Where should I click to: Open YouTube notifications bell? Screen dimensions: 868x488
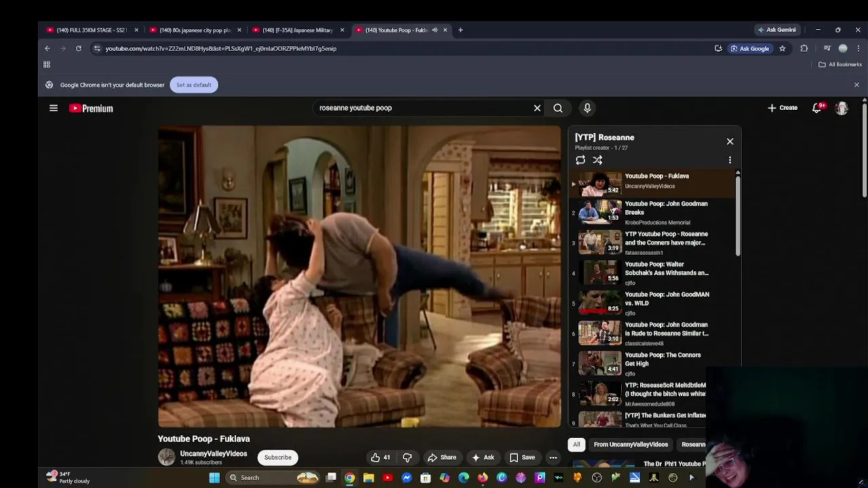tap(818, 108)
